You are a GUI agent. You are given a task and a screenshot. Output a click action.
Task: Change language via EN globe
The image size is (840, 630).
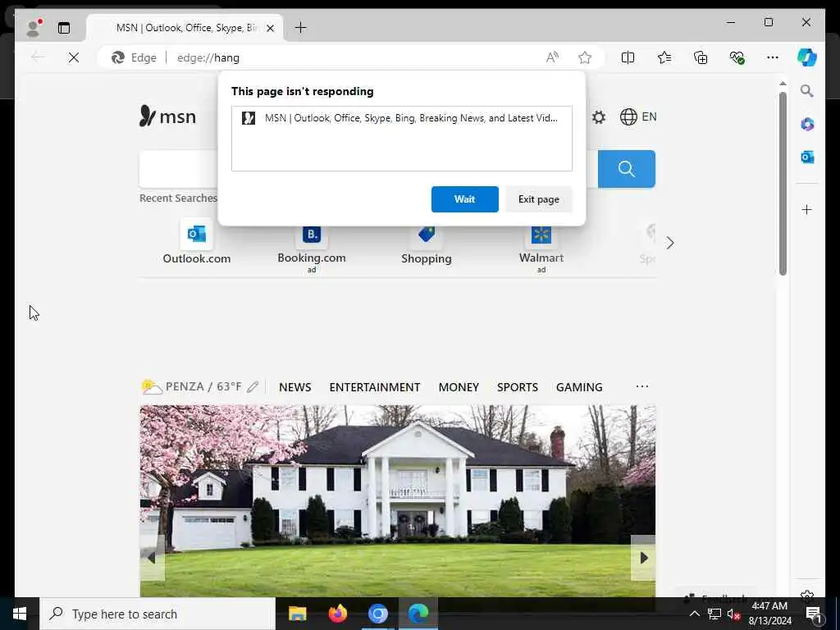pos(638,116)
